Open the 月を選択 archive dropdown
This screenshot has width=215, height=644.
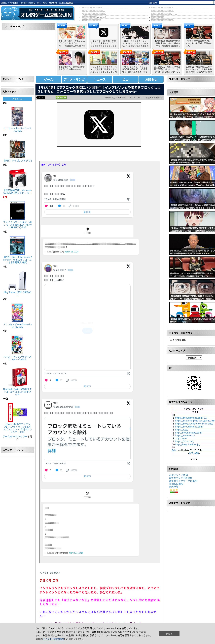point(194,357)
